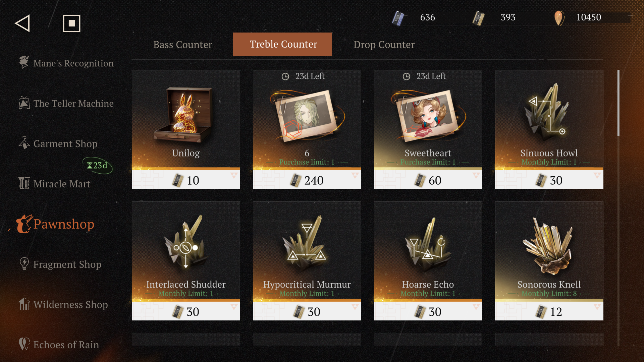Buy Sweetheart garment for 60
Viewport: 644px width, 362px height.
pyautogui.click(x=428, y=180)
